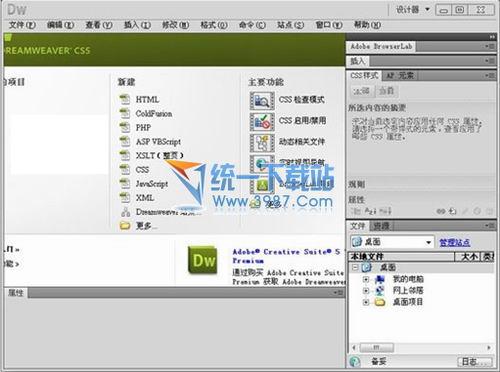This screenshot has height=372, width=500.
Task: Show only set properties in CSS panel
Action: coord(385,211)
